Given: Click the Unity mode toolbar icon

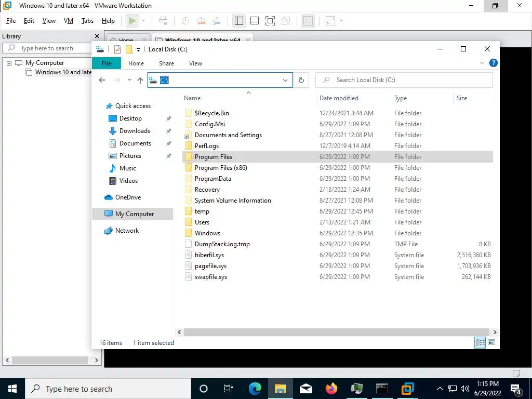Looking at the screenshot, I should click(286, 21).
